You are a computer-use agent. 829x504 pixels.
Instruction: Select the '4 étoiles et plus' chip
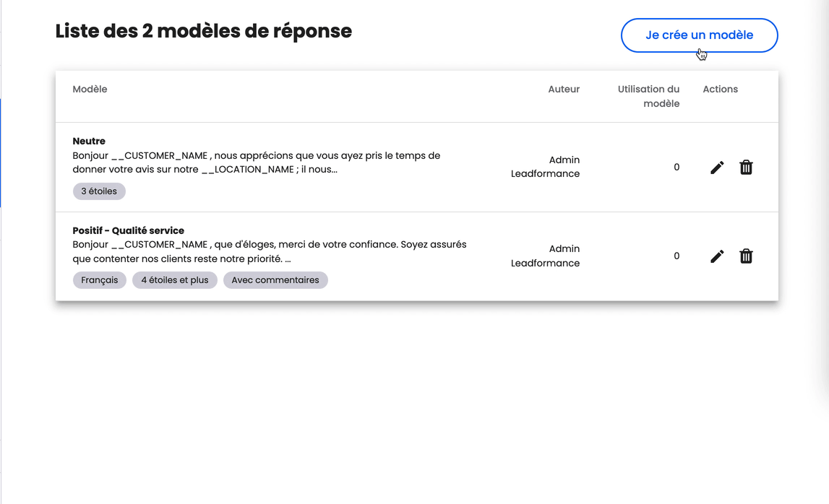(174, 279)
